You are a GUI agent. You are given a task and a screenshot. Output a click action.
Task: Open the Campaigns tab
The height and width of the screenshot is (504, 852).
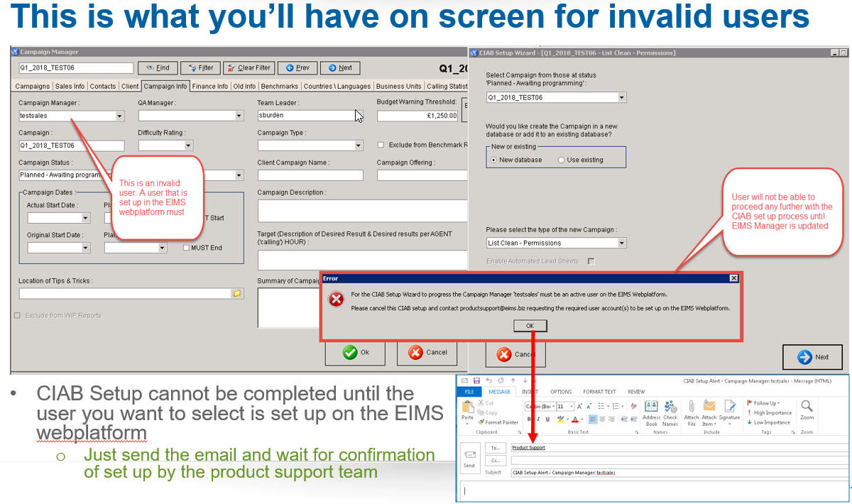pyautogui.click(x=33, y=87)
